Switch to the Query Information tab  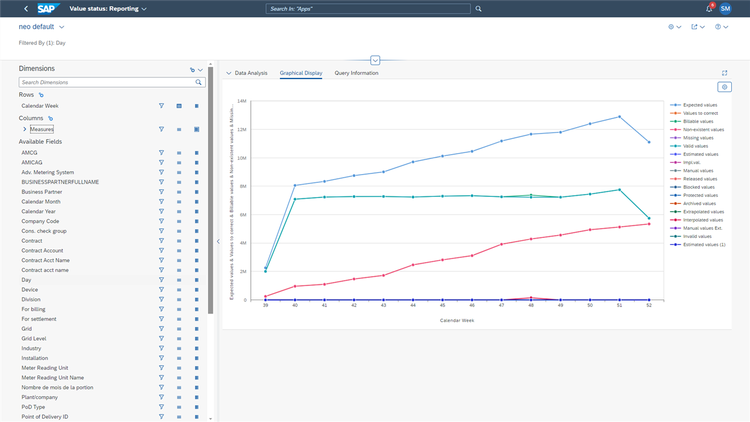[356, 73]
